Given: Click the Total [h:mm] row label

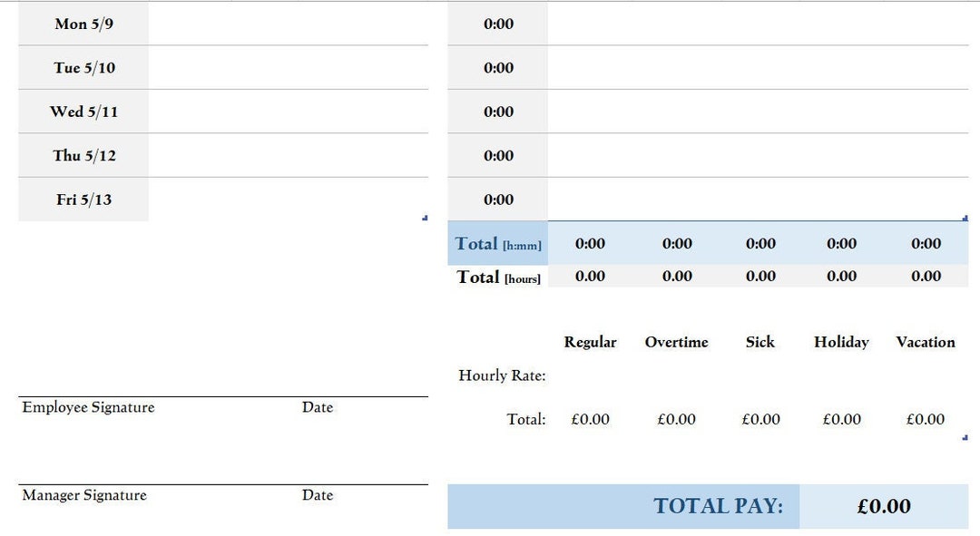Looking at the screenshot, I should click(497, 243).
